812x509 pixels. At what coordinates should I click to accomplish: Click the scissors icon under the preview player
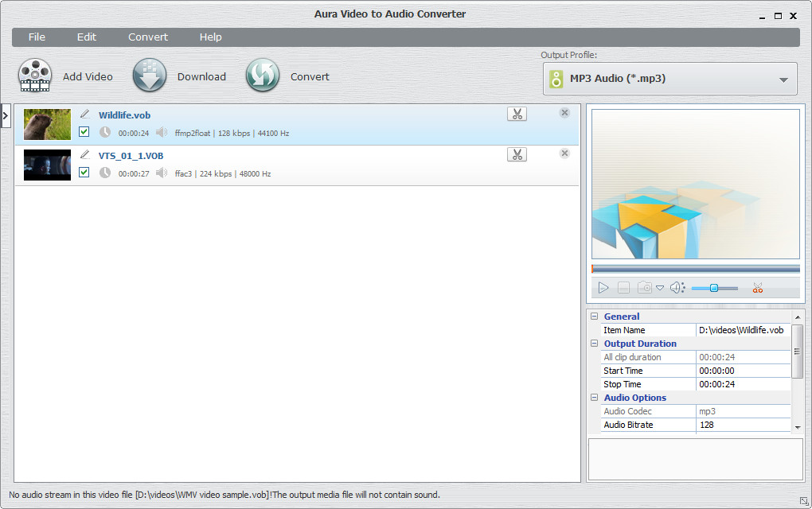point(757,287)
